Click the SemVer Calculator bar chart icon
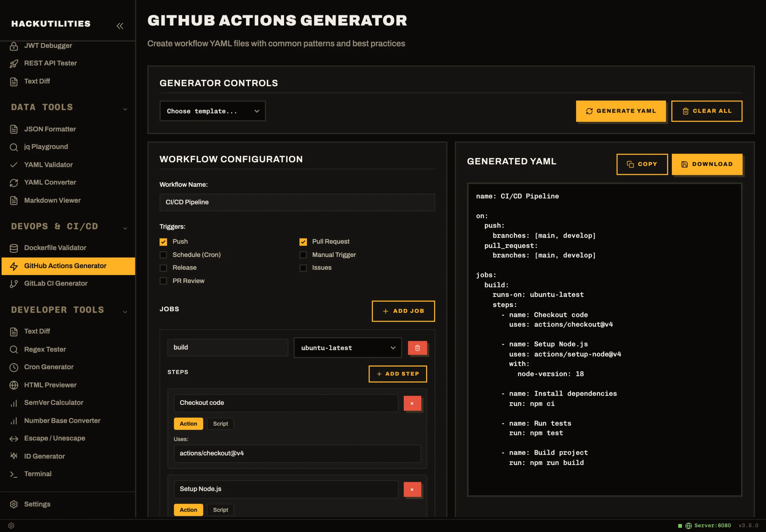Viewport: 766px width, 532px height. (14, 403)
